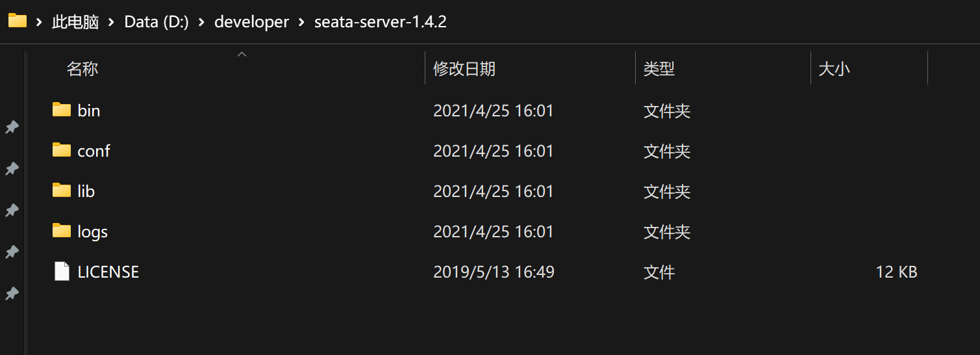
Task: Select the LICENSE file name
Action: (108, 272)
